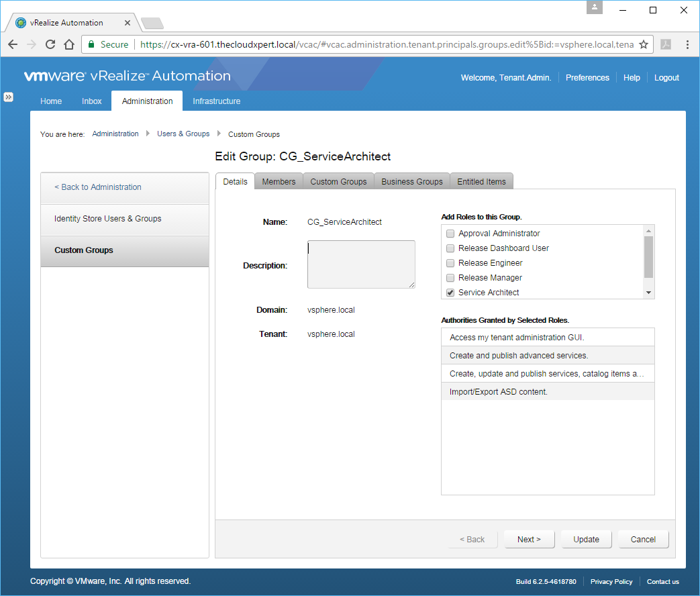Screen dimensions: 700x596
Task: Select Identity Store Users & Groups
Action: pyautogui.click(x=107, y=219)
